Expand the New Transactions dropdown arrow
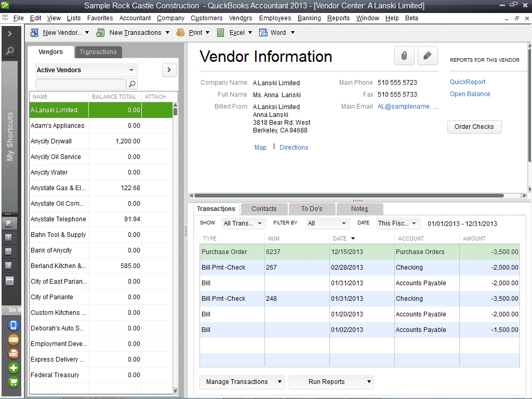The image size is (532, 399). click(167, 33)
